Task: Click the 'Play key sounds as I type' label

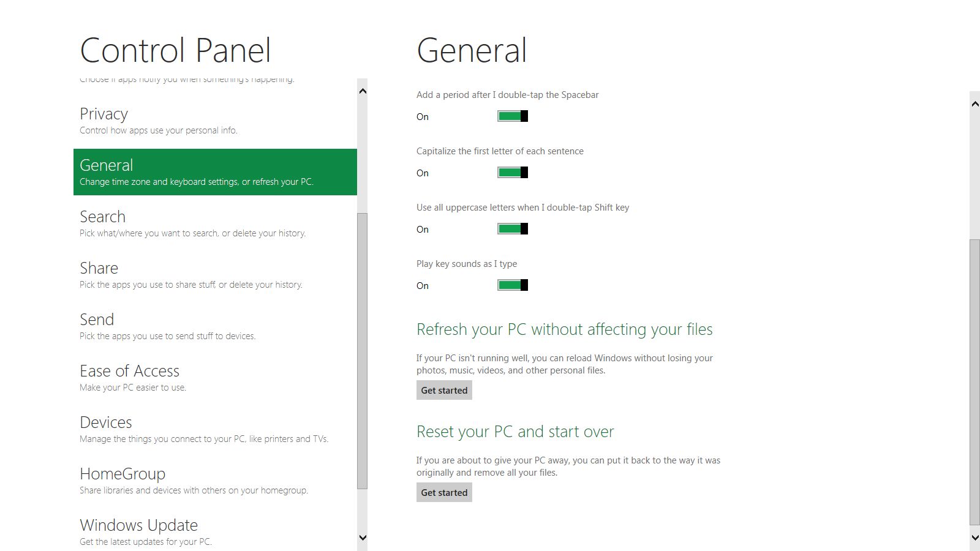Action: (x=467, y=264)
